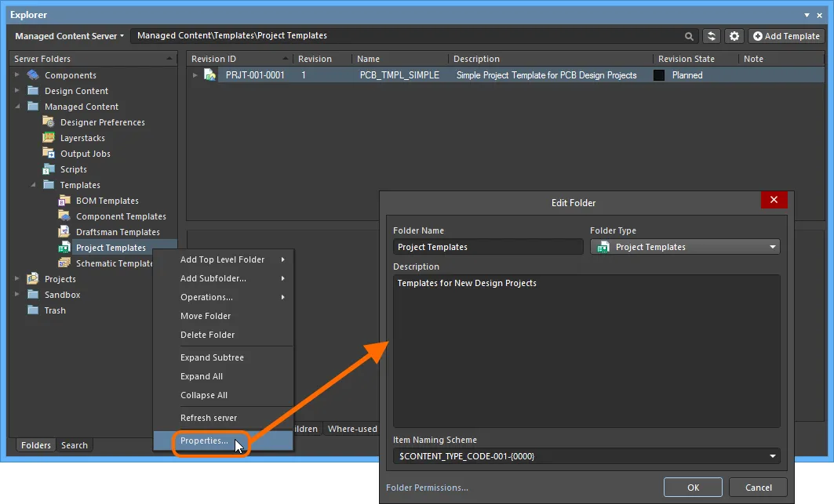The height and width of the screenshot is (504, 834).
Task: Click the Trash folder icon
Action: 33,310
